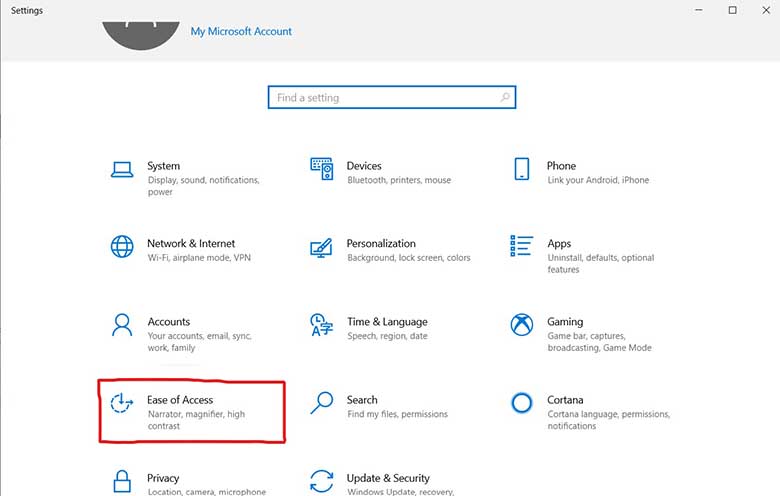Click 'Link your Android, iPhone' description

tap(598, 180)
